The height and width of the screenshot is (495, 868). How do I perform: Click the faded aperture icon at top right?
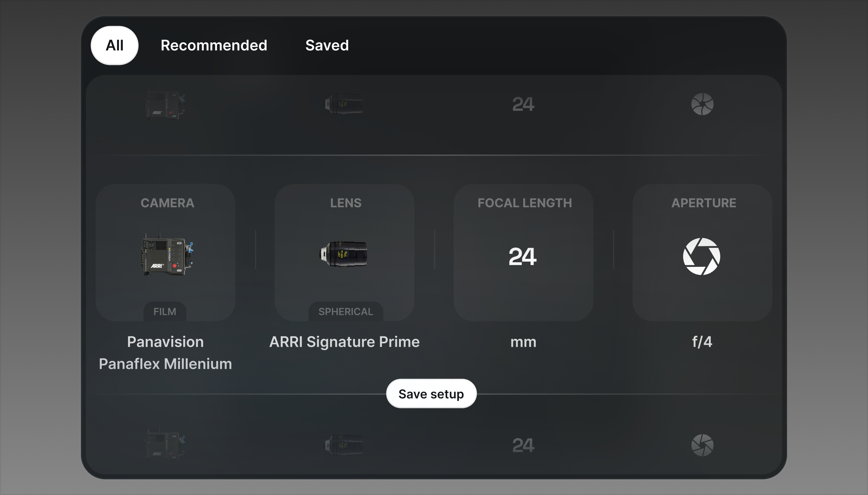702,105
